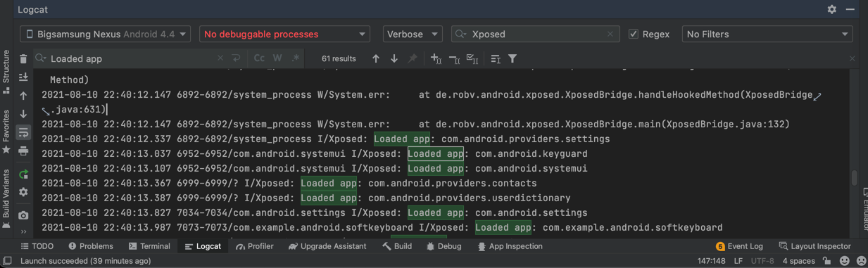The width and height of the screenshot is (868, 268).
Task: Open Structure side panel
Action: [x=6, y=72]
